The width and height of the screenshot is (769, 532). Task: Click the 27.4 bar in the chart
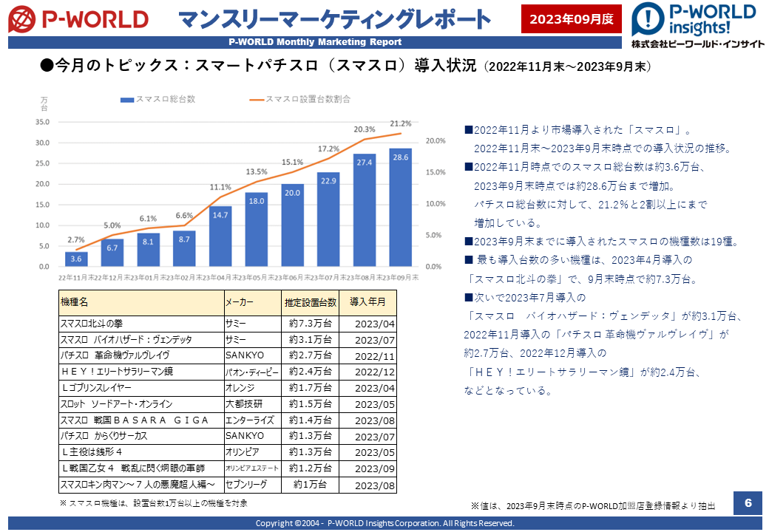pos(365,210)
